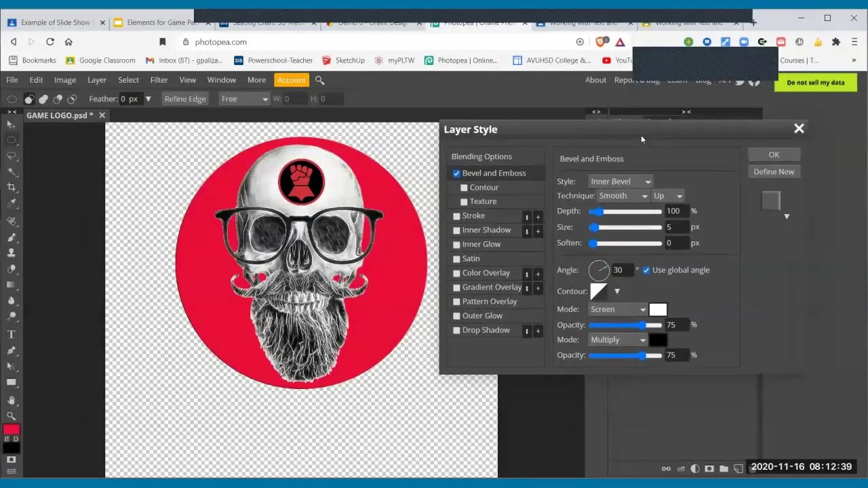Select the Eyedropper tool
Viewport: 868px width, 488px height.
(11, 203)
